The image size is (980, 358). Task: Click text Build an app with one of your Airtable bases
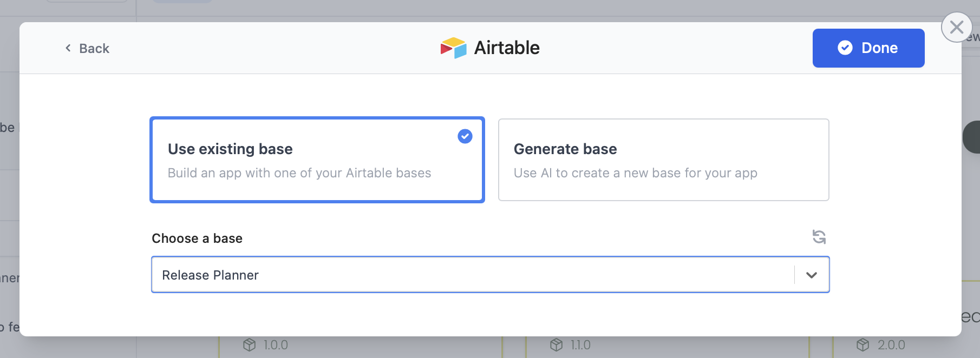[299, 173]
